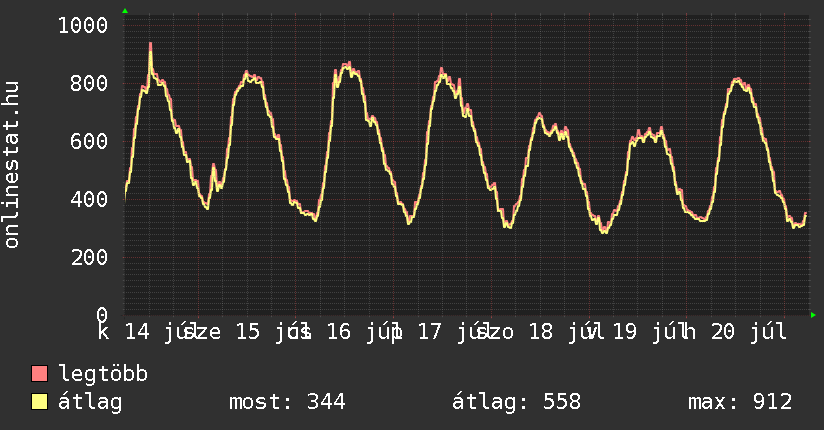Screen dimensions: 824x430
Task: Click the 19 júl date label
Action: click(650, 332)
